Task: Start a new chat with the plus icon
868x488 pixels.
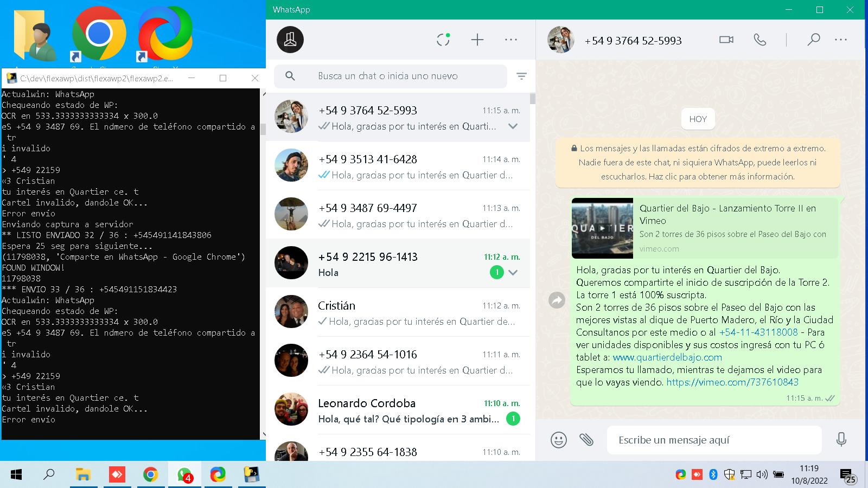Action: 477,40
